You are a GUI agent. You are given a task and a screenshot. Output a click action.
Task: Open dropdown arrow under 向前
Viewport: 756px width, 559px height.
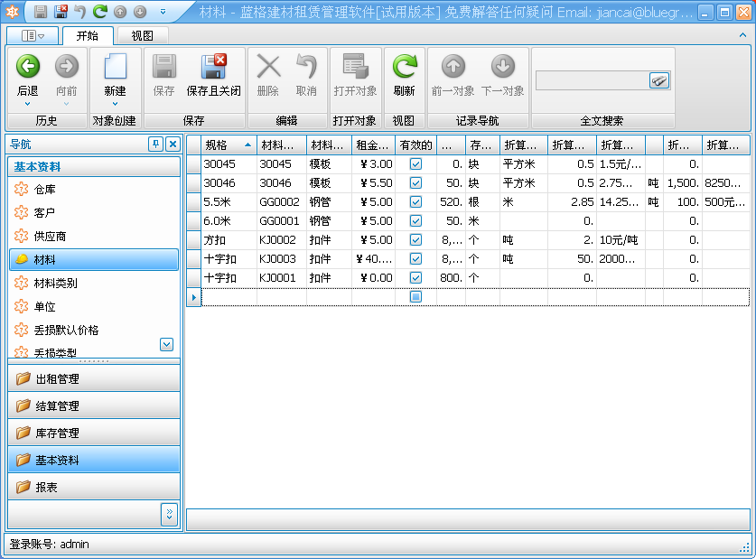pos(67,104)
